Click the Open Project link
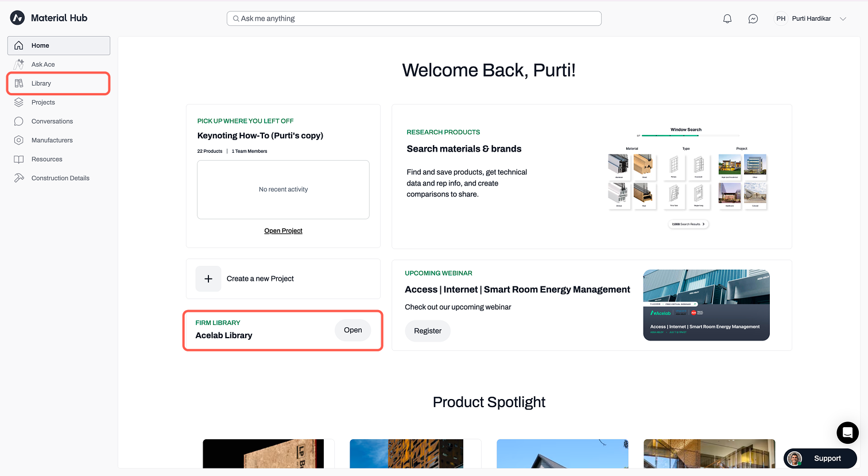Image resolution: width=868 pixels, height=476 pixels. (283, 231)
